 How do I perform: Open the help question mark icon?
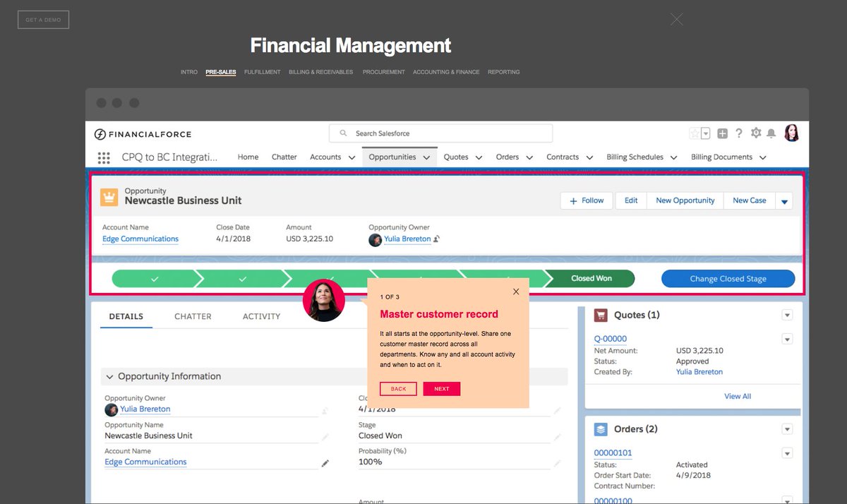[739, 133]
